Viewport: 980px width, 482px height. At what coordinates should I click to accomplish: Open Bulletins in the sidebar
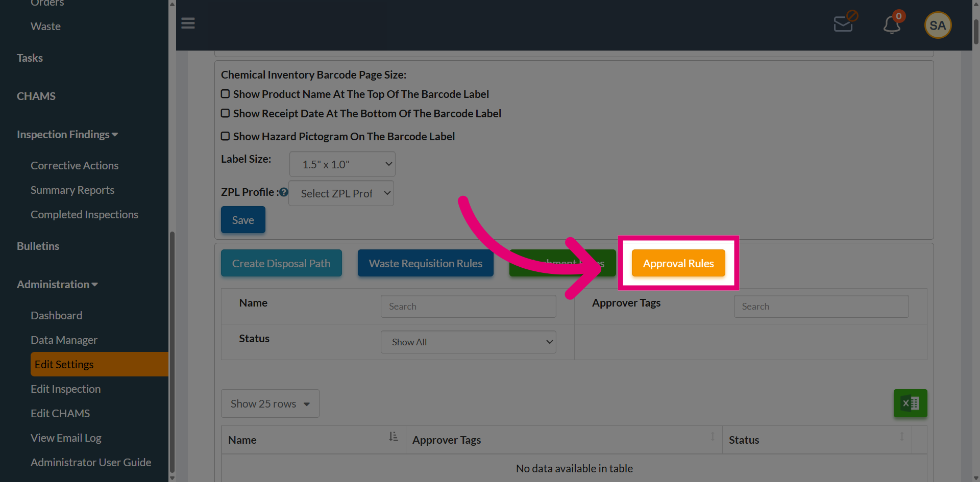coord(38,246)
